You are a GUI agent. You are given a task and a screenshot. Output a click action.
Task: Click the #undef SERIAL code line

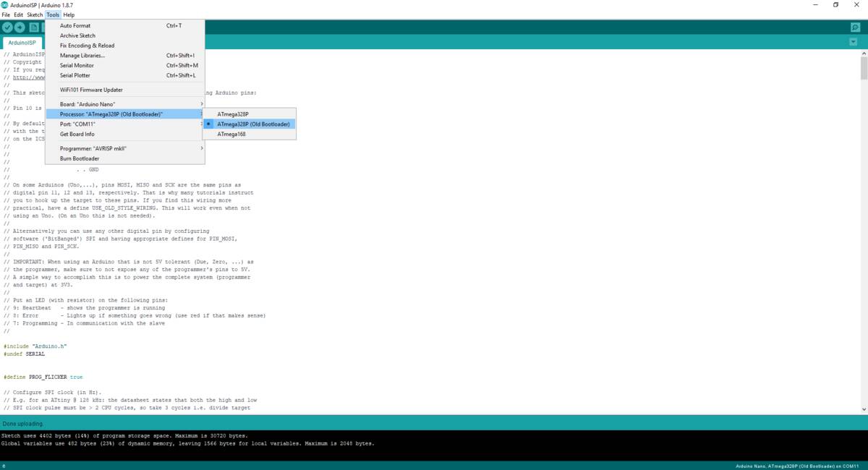pyautogui.click(x=24, y=354)
